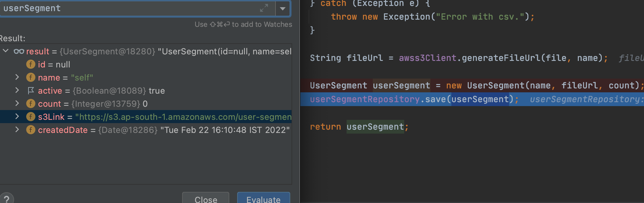Click the field icon next to name
644x203 pixels.
[31, 77]
